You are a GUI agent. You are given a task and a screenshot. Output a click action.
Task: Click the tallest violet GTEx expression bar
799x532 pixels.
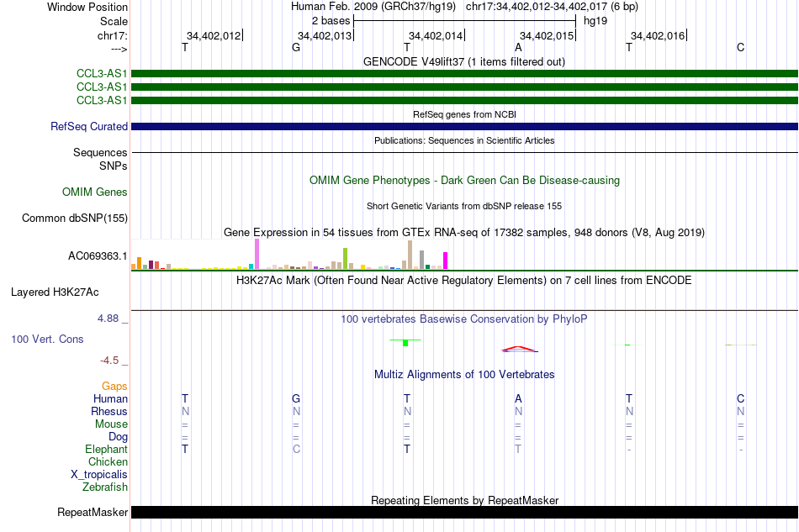click(x=257, y=254)
